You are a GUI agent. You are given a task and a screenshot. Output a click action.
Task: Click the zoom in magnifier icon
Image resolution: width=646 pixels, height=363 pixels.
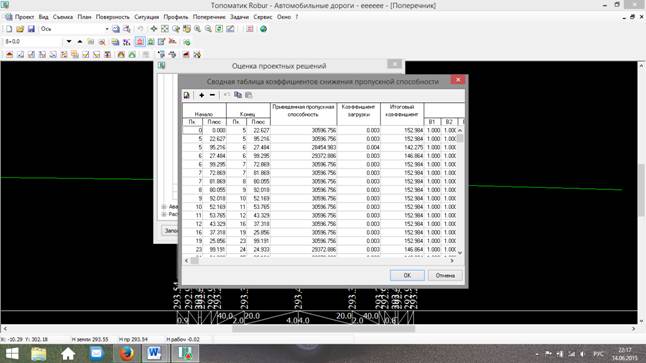(x=197, y=29)
